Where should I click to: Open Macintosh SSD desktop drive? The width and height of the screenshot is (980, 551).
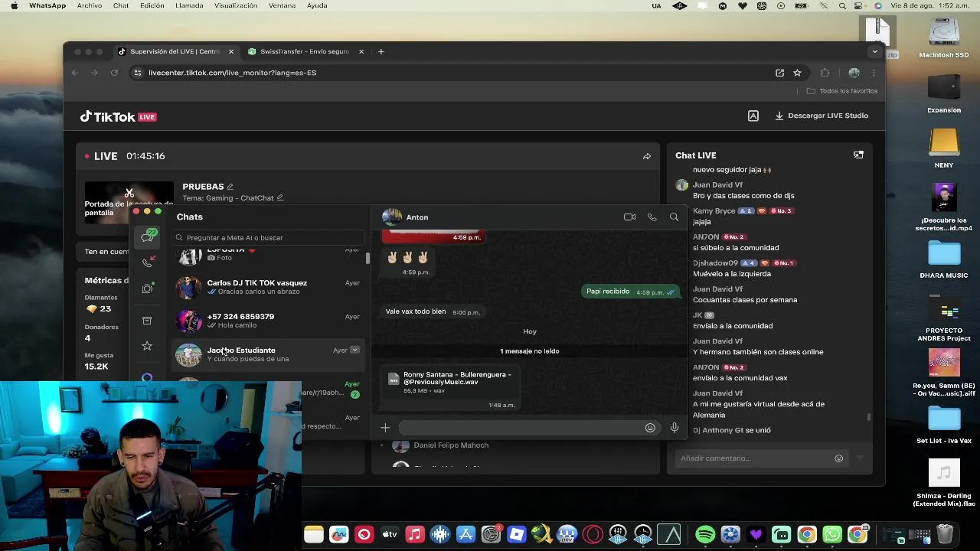[944, 37]
